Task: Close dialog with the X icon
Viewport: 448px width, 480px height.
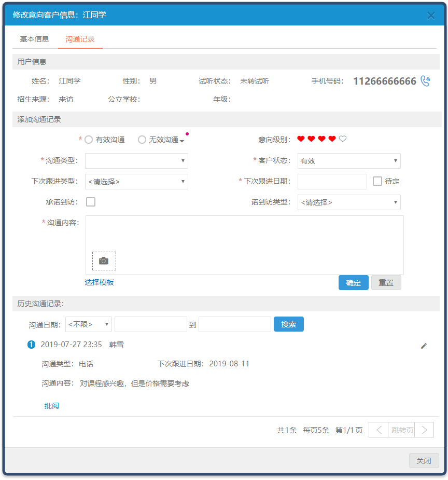Action: click(431, 16)
